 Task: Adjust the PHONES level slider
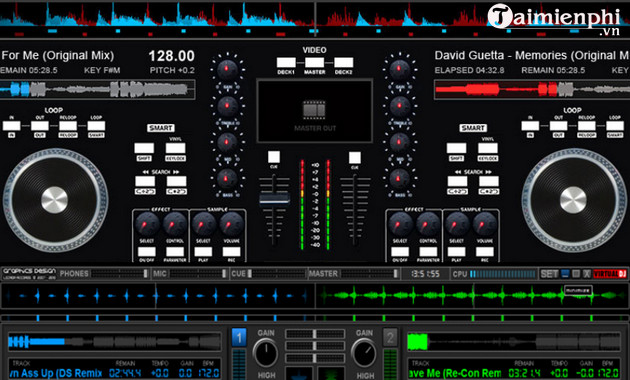coord(119,274)
